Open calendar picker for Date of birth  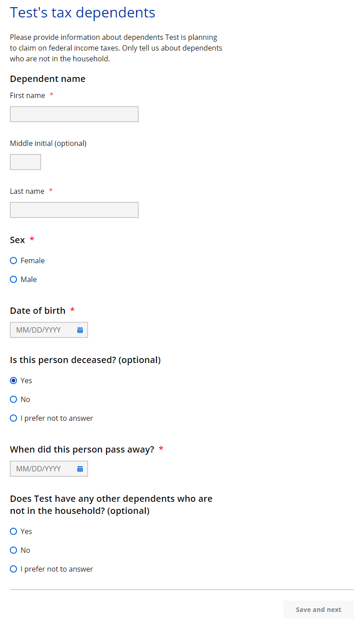[80, 330]
